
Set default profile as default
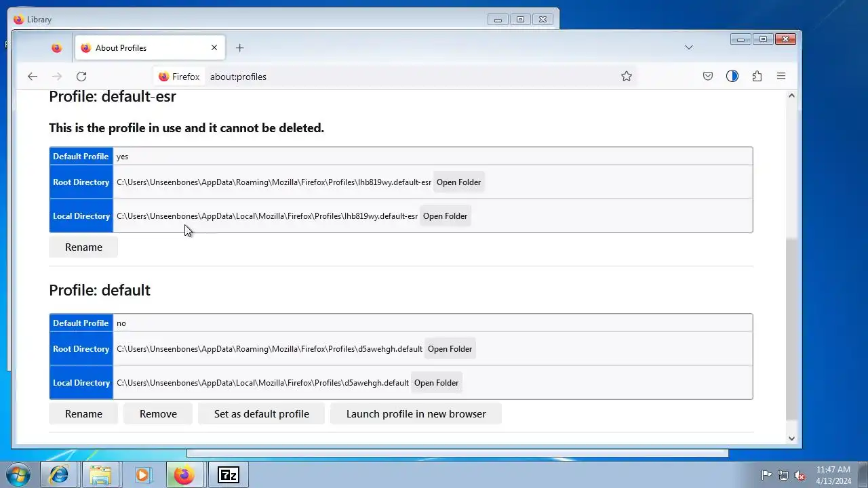click(x=261, y=414)
